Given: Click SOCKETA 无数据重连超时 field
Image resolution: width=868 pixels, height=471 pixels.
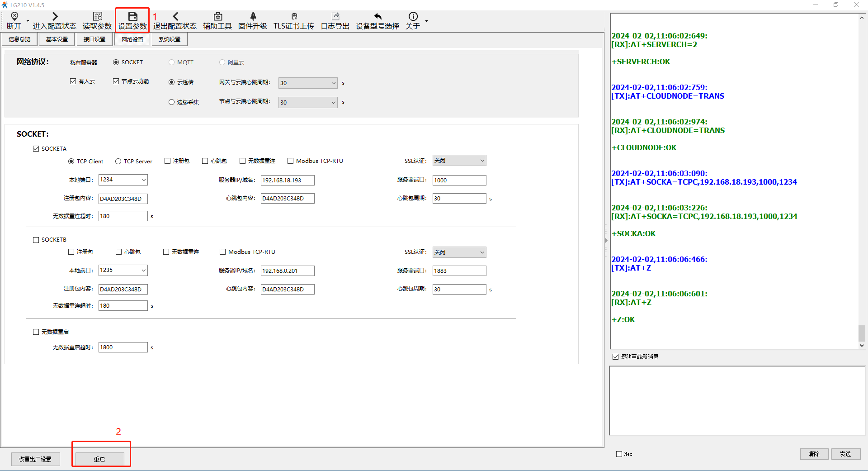Looking at the screenshot, I should [x=123, y=216].
